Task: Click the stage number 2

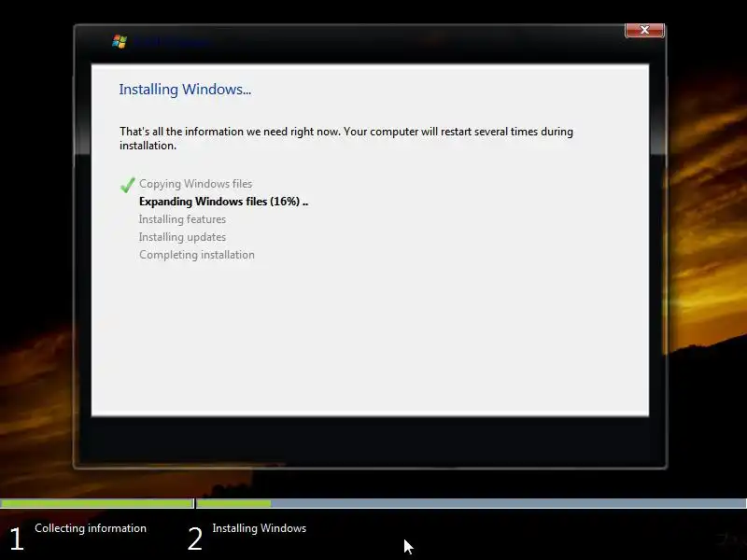Action: [x=195, y=539]
